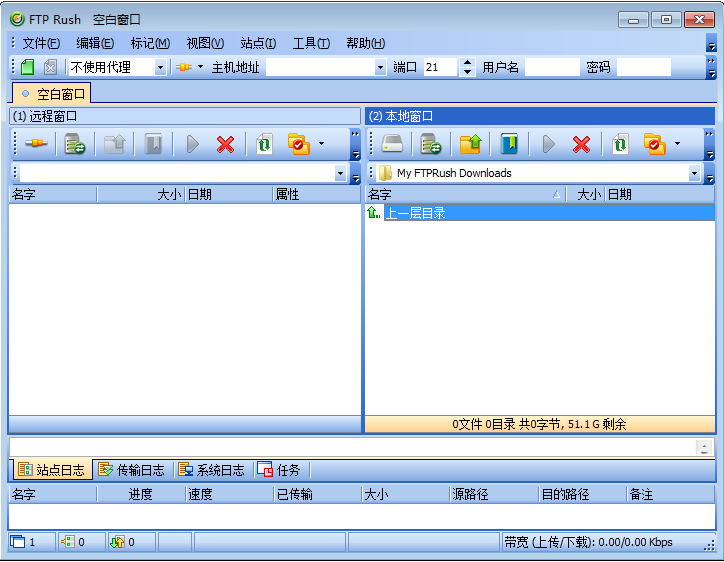The image size is (724, 562).
Task: Open the 站点(I) menu
Action: click(258, 43)
